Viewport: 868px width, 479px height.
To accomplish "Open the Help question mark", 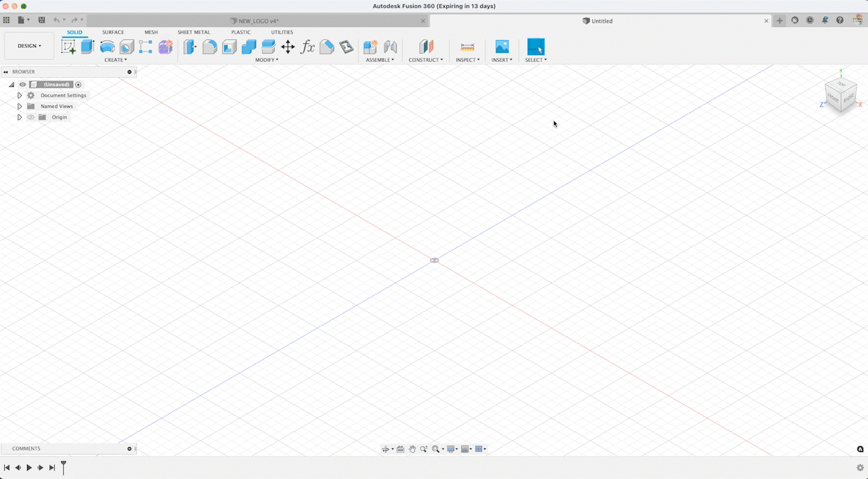I will pos(840,20).
